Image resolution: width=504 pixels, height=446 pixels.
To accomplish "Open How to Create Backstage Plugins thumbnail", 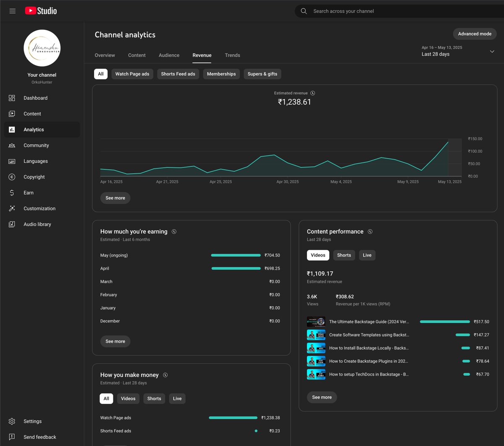I will click(316, 361).
